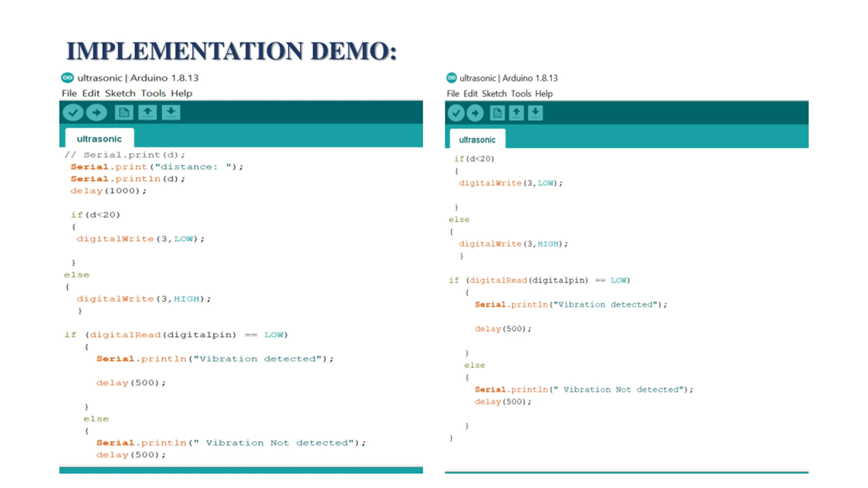
Task: Open Tools menu in right Arduino window
Action: [521, 94]
